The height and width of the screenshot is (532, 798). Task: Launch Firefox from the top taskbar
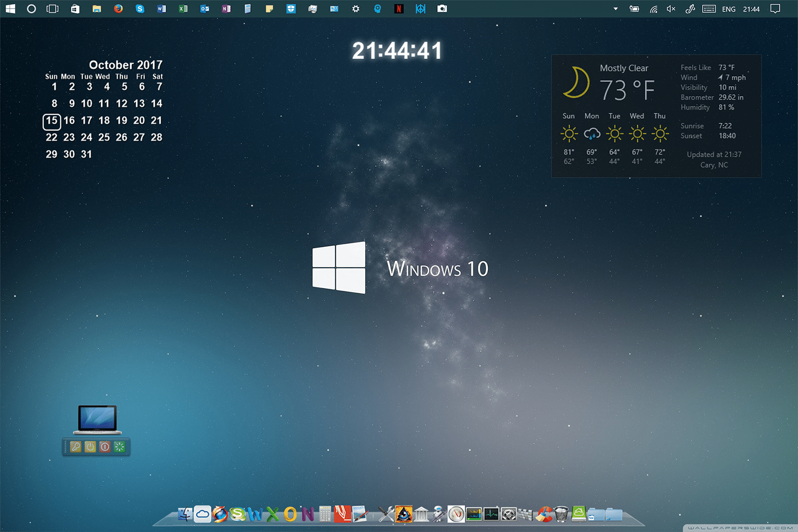(x=118, y=8)
